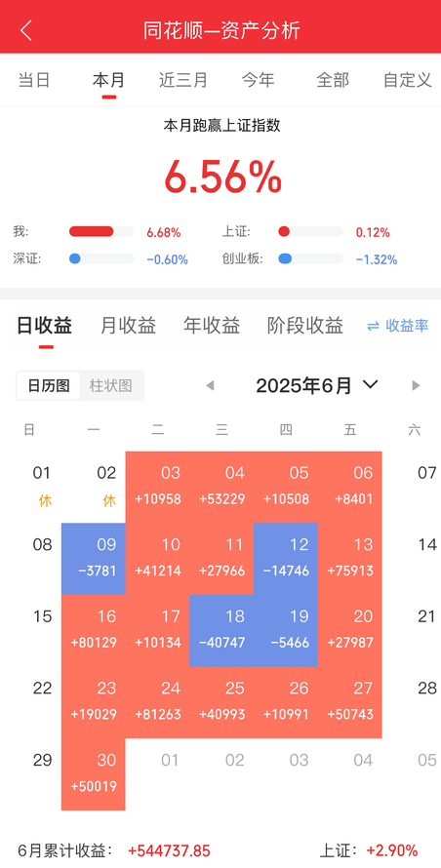The height and width of the screenshot is (868, 441).
Task: Open the 今年 tab
Action: pyautogui.click(x=259, y=80)
